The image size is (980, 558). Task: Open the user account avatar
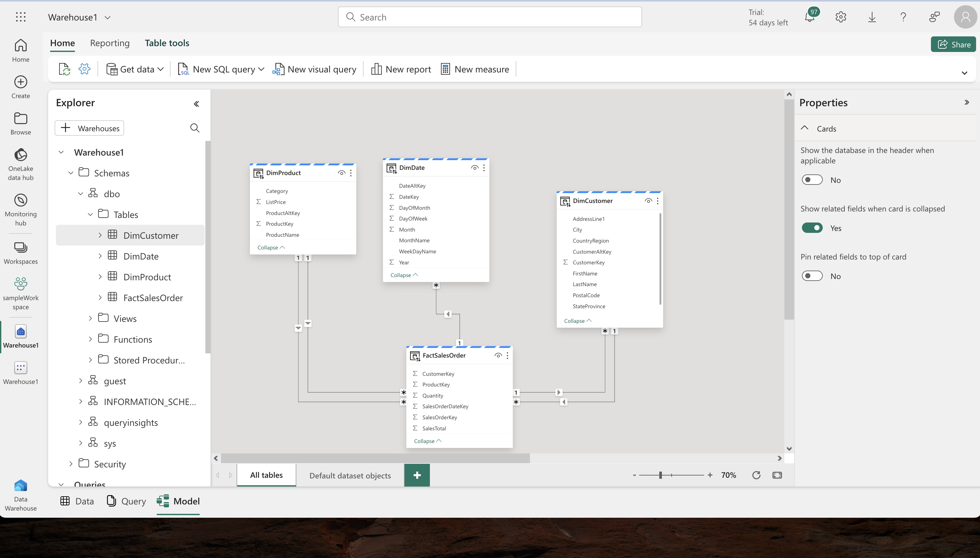coord(965,17)
